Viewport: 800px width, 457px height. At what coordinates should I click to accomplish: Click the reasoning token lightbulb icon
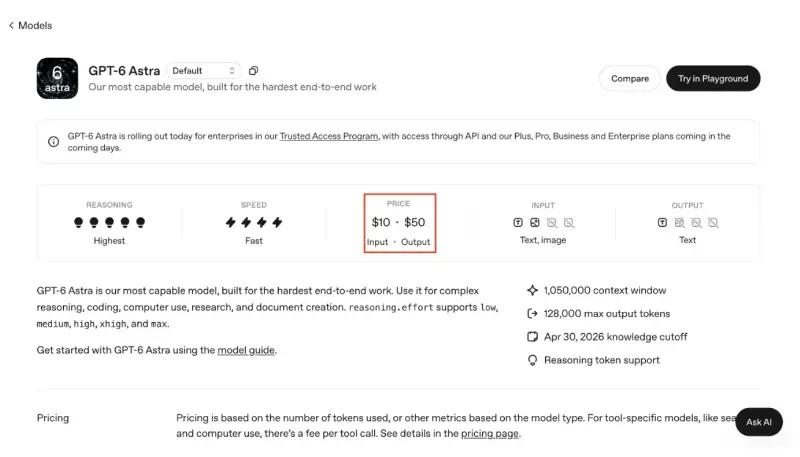pos(532,360)
